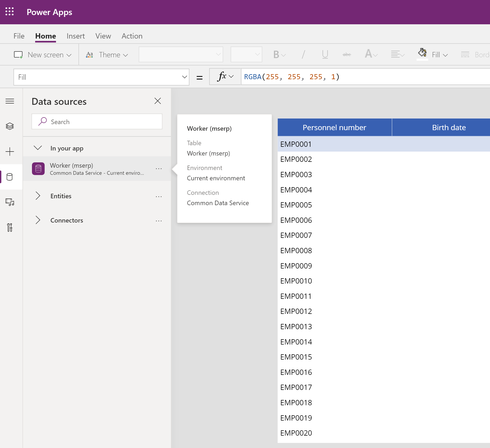
Task: Switch to the Insert tab
Action: coord(76,36)
